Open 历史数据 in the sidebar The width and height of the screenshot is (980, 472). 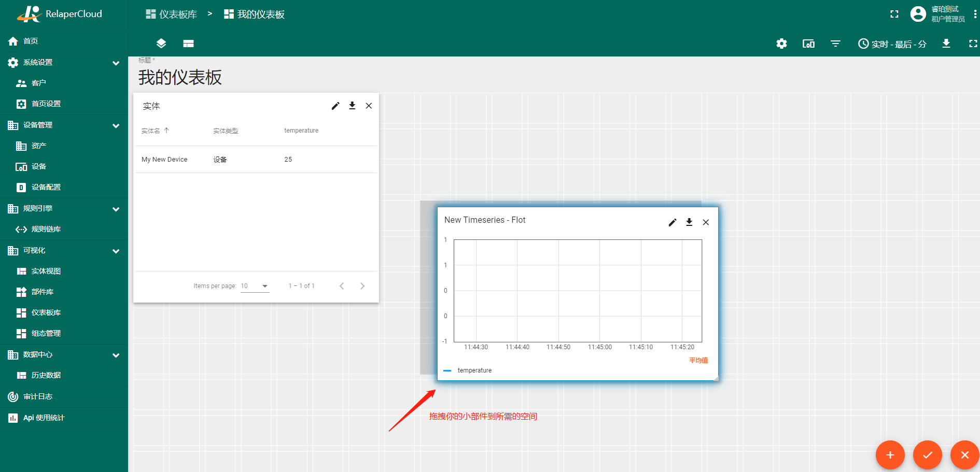(x=64, y=375)
